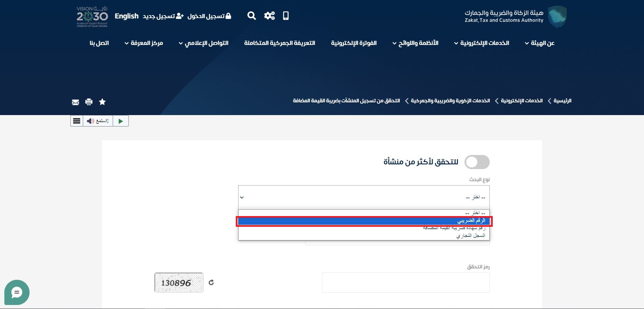The width and height of the screenshot is (644, 309).
Task: Refresh the captcha code 130896
Action: 211,282
